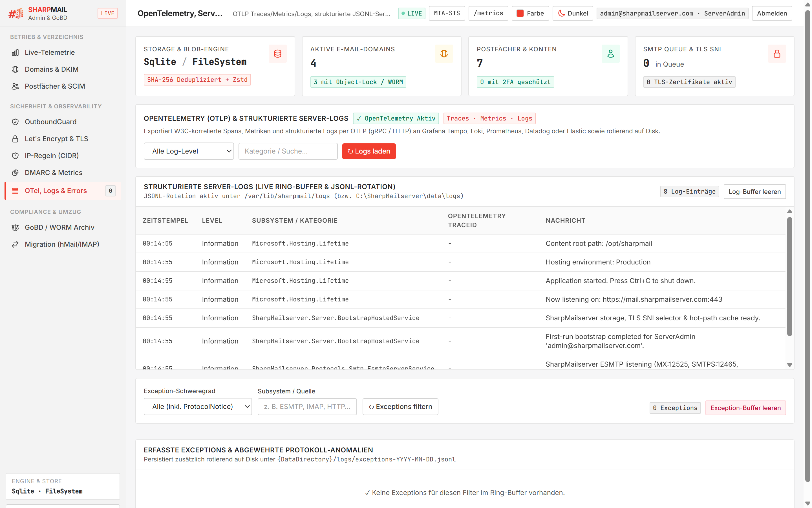Open Migration (hMail/IMAP) page
This screenshot has width=812, height=508.
pyautogui.click(x=63, y=244)
